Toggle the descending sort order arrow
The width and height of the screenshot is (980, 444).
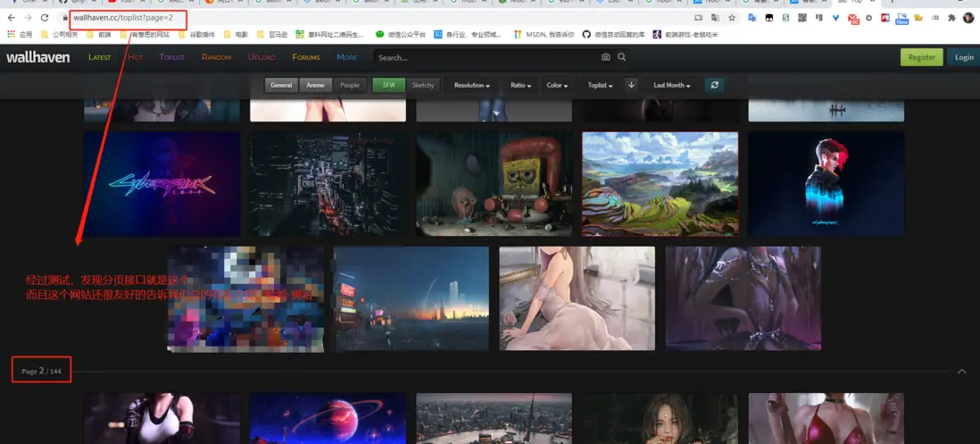pos(632,85)
